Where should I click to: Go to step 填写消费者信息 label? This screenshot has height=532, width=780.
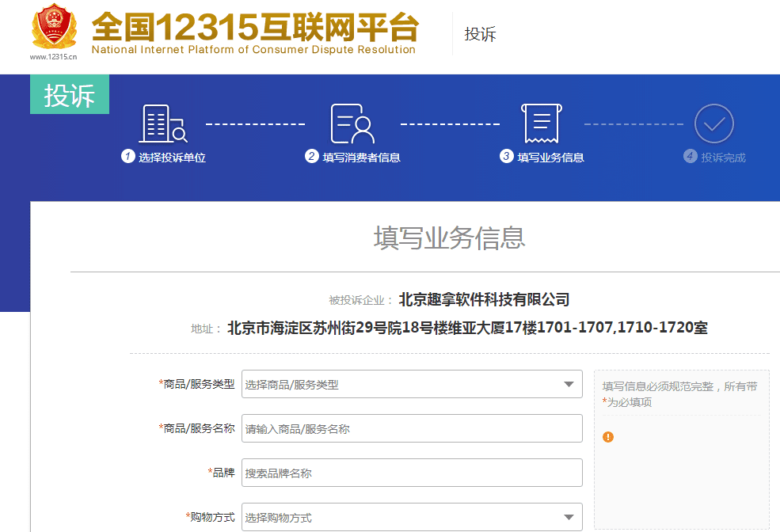361,158
